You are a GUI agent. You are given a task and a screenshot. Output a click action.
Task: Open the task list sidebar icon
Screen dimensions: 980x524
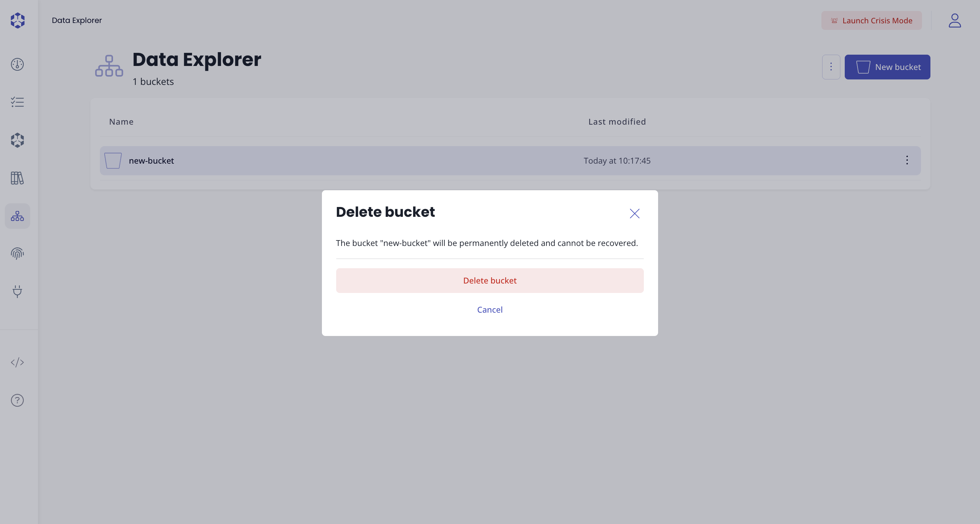[17, 102]
